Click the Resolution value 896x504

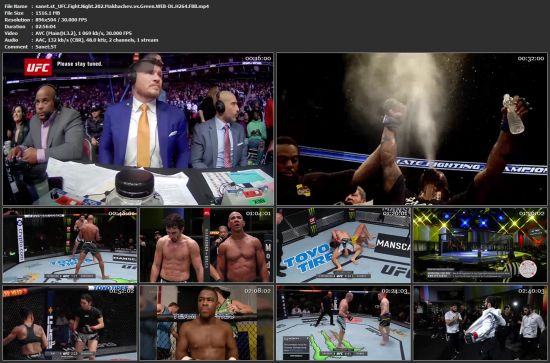tap(61, 20)
